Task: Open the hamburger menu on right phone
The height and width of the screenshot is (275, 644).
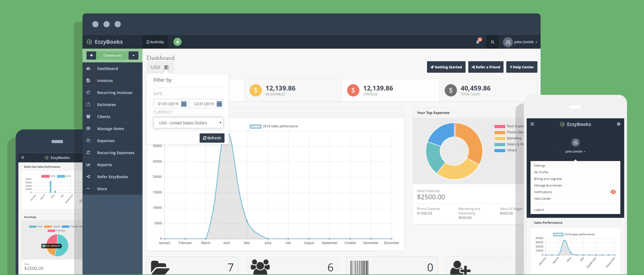Action: pos(532,124)
